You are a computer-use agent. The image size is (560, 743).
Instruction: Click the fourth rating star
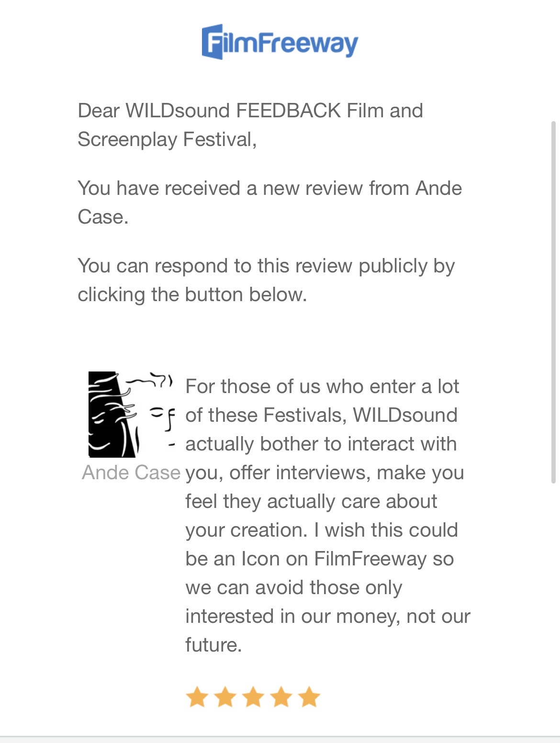click(281, 697)
